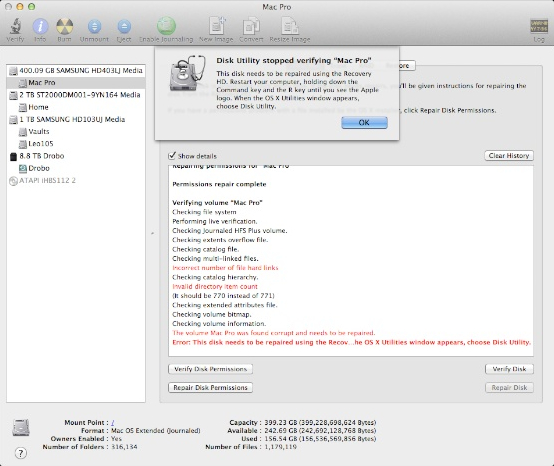Image resolution: width=554 pixels, height=466 pixels.
Task: Click the 8.8 TB Drobo black disk icon
Action: click(x=13, y=157)
